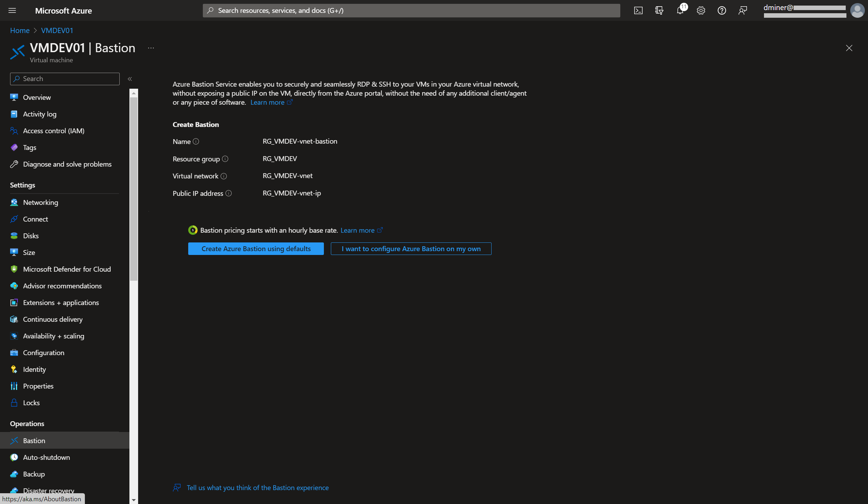Go to VMDEV01 breadcrumb
This screenshot has width=868, height=504.
point(57,31)
